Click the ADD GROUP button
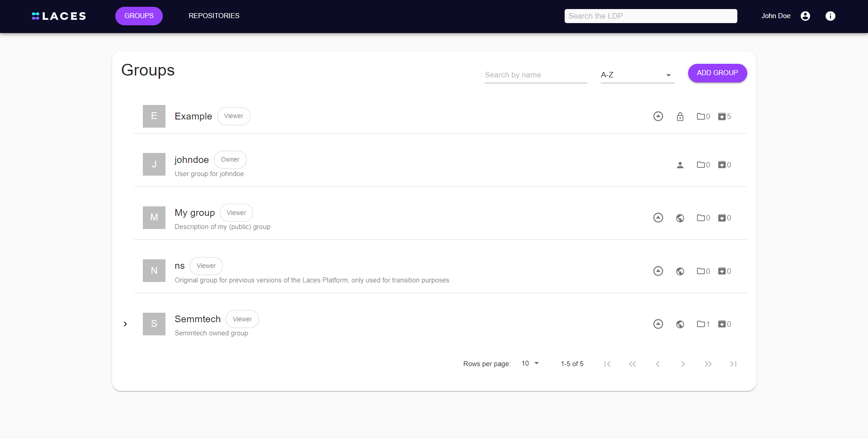The width and height of the screenshot is (868, 439). 717,73
